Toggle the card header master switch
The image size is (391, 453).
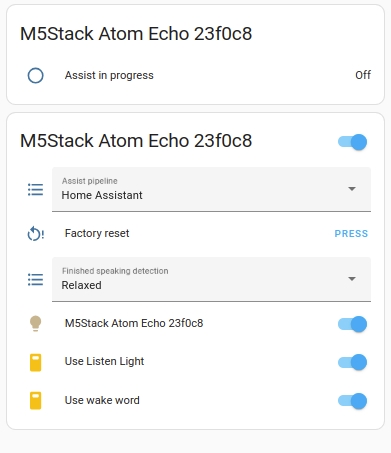pyautogui.click(x=352, y=142)
